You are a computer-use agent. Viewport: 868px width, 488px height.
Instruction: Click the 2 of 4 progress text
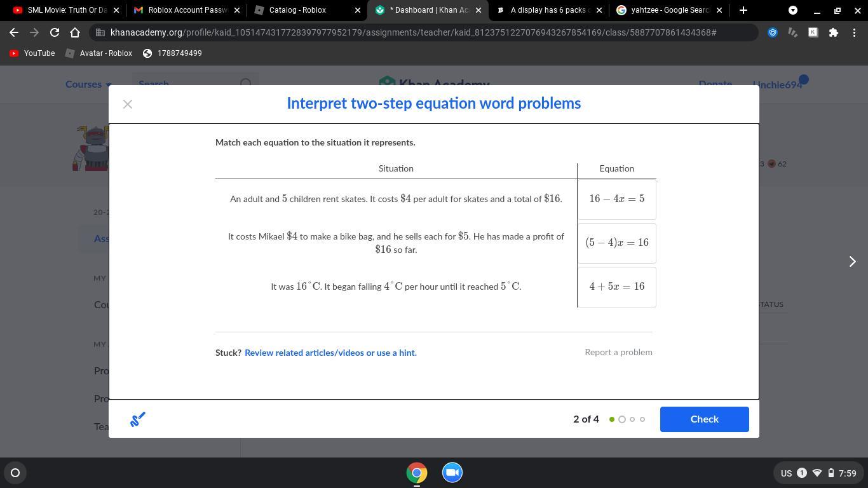(586, 419)
